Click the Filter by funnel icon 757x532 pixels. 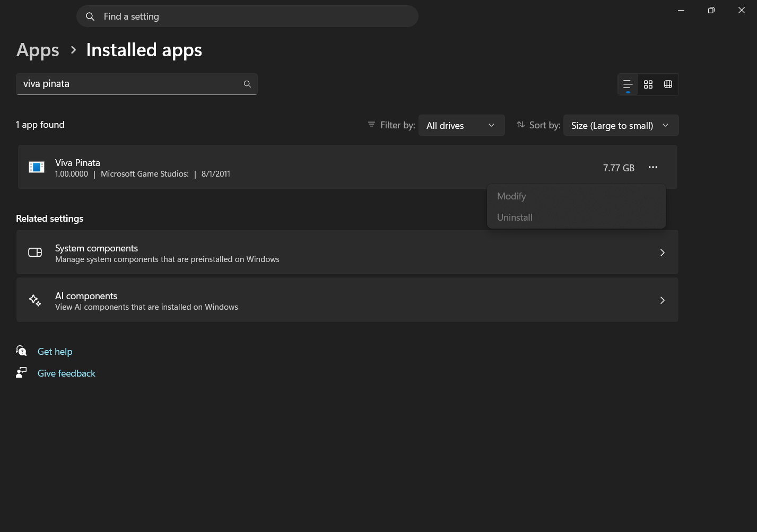pyautogui.click(x=371, y=125)
